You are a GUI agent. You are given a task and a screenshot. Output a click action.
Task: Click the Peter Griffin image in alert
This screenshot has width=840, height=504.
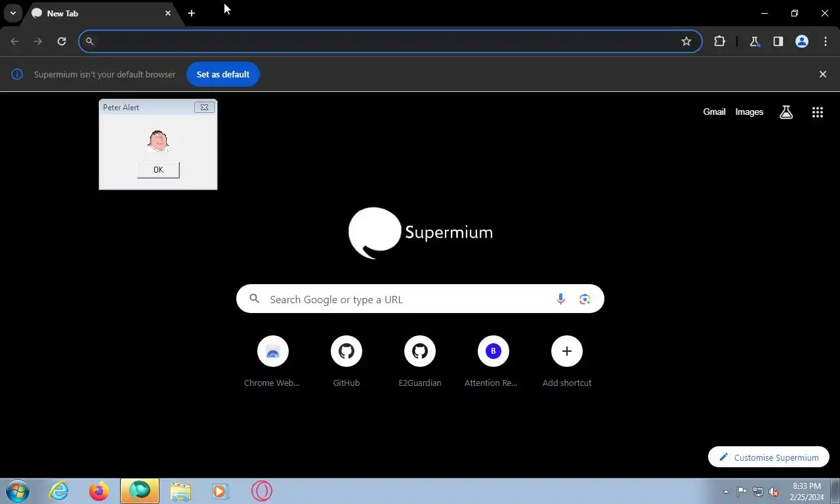(x=158, y=141)
